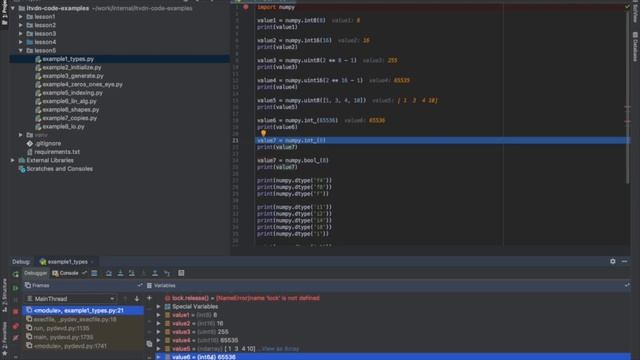Click the Show Execution Point icon
Viewport: 640px width, 360px height.
click(94, 273)
